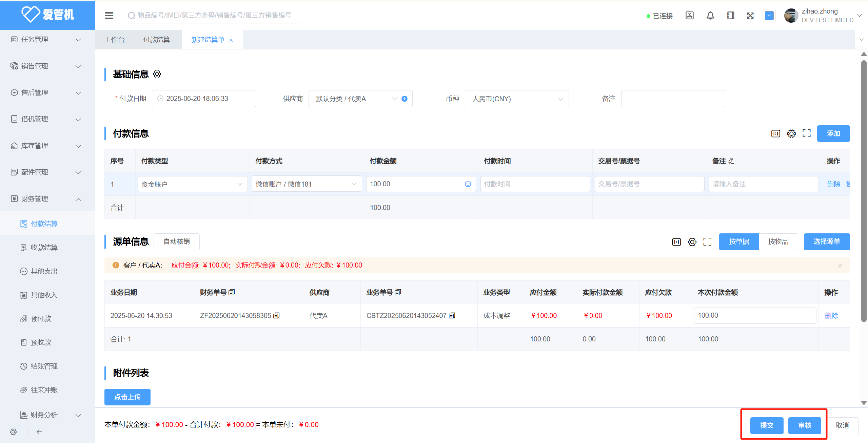Close the orange 客户 / 代卖A alert banner
The image size is (868, 443).
tap(840, 266)
